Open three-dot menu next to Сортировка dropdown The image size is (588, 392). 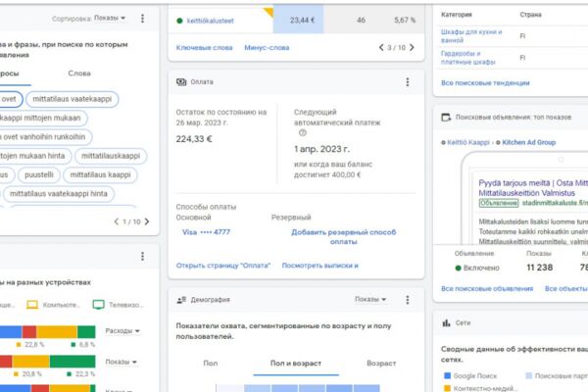[142, 19]
